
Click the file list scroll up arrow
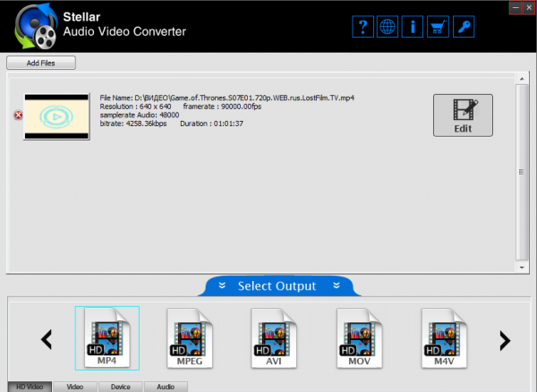(x=522, y=79)
